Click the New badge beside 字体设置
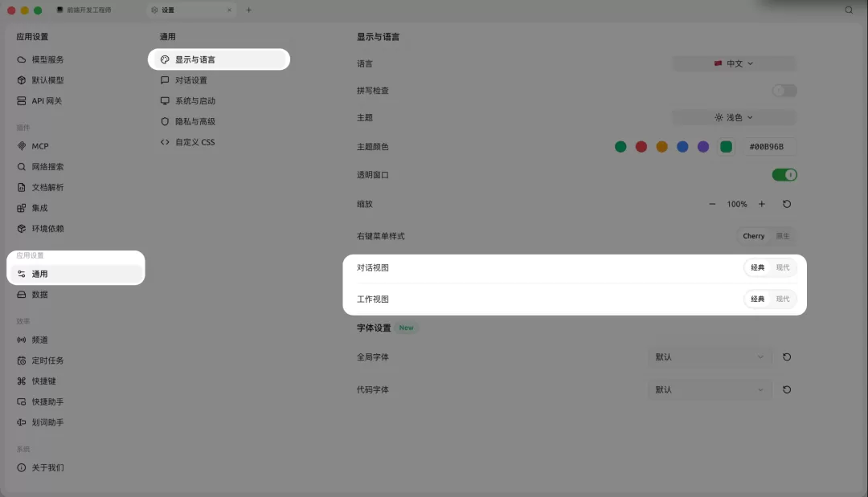The image size is (868, 497). click(x=407, y=328)
